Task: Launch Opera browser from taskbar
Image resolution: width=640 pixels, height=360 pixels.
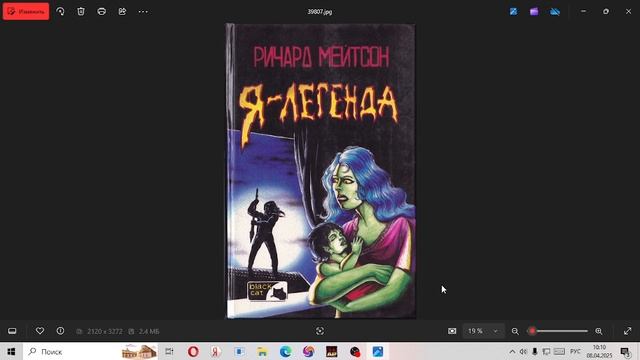Action: click(x=193, y=351)
